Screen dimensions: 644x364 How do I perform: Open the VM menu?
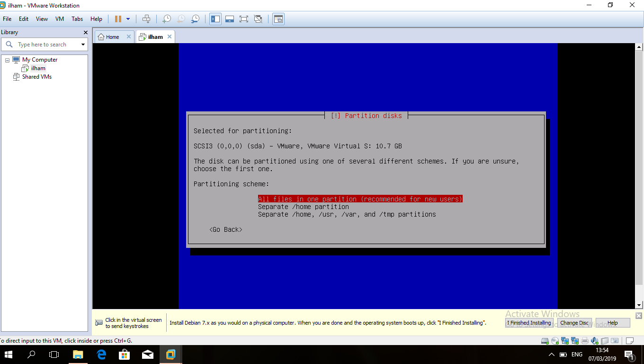pos(60,19)
